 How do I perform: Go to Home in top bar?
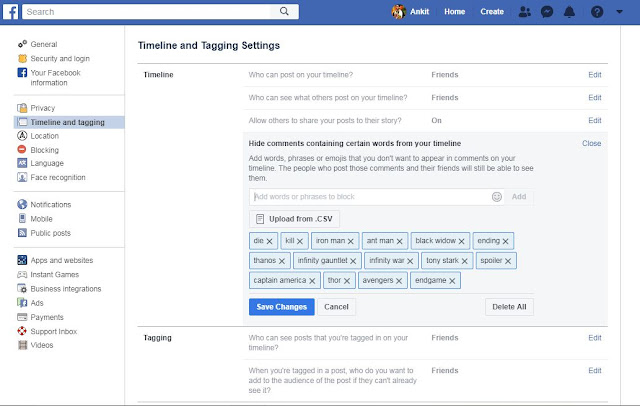coord(455,12)
